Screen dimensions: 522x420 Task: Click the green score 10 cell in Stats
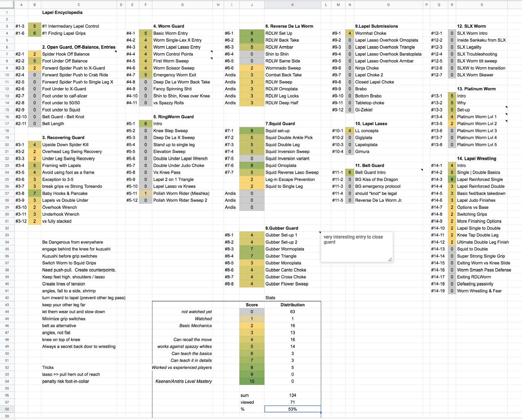[252, 381]
